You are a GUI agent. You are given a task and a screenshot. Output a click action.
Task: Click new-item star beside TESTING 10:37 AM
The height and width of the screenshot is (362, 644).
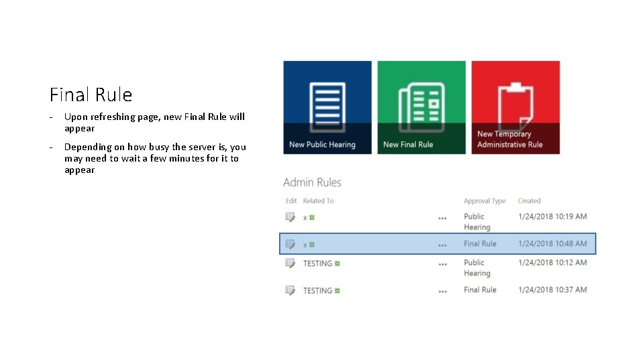337,290
